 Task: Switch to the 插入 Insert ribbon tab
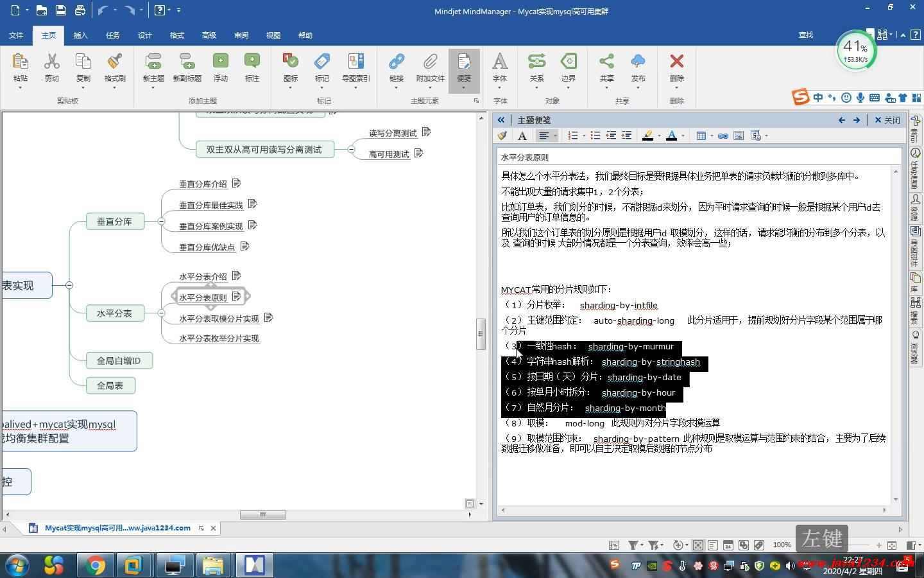point(81,35)
